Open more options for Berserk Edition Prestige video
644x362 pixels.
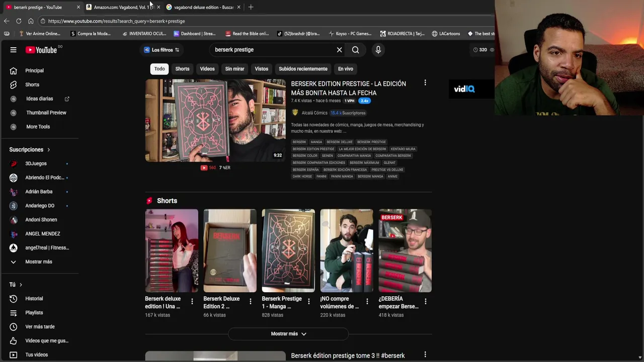(425, 83)
